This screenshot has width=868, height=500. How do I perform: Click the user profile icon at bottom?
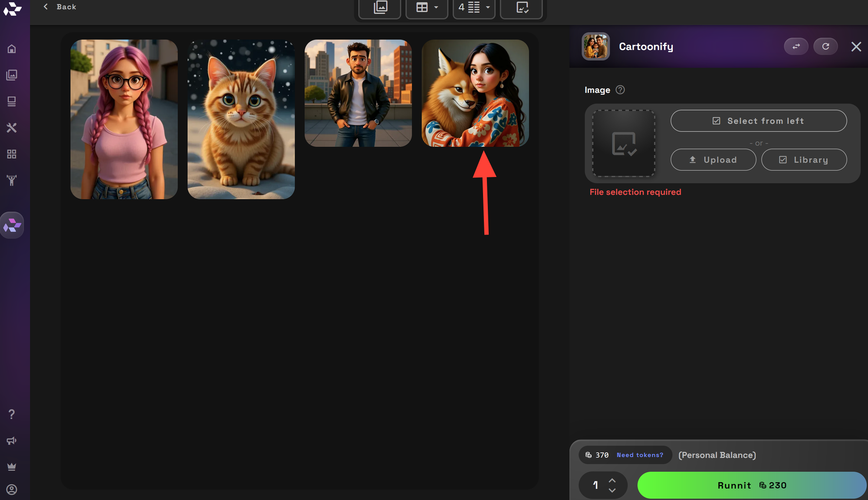coord(12,490)
